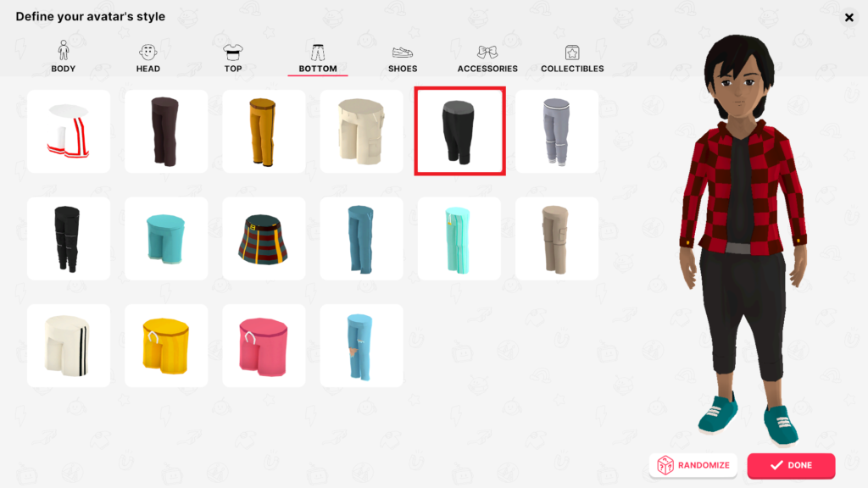The width and height of the screenshot is (868, 488).
Task: Select the yellow drawstring shorts
Action: tap(166, 346)
